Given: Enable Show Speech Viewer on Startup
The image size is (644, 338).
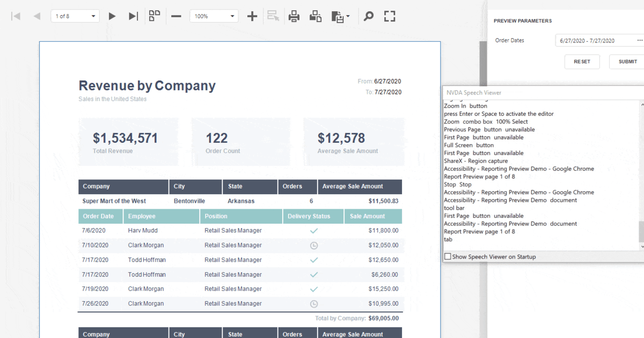Looking at the screenshot, I should pyautogui.click(x=448, y=257).
